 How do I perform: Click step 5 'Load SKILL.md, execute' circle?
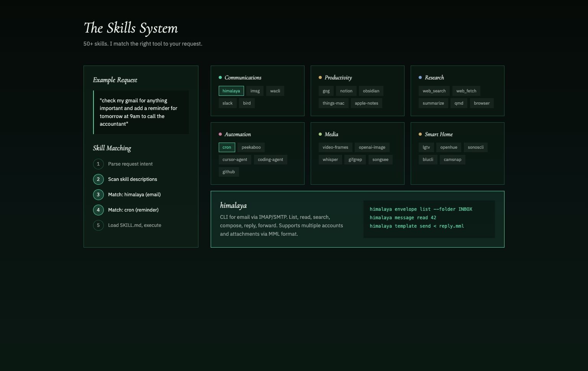click(98, 225)
